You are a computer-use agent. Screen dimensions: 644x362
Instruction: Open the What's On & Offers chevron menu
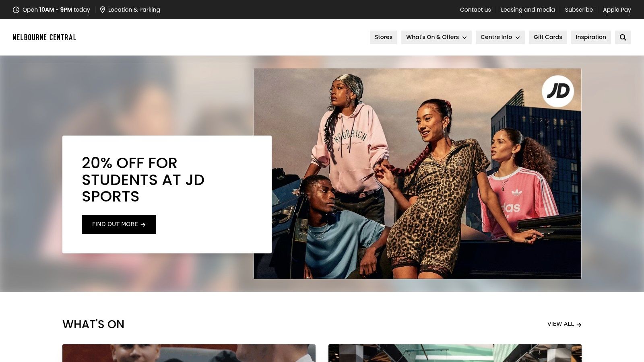pyautogui.click(x=464, y=37)
